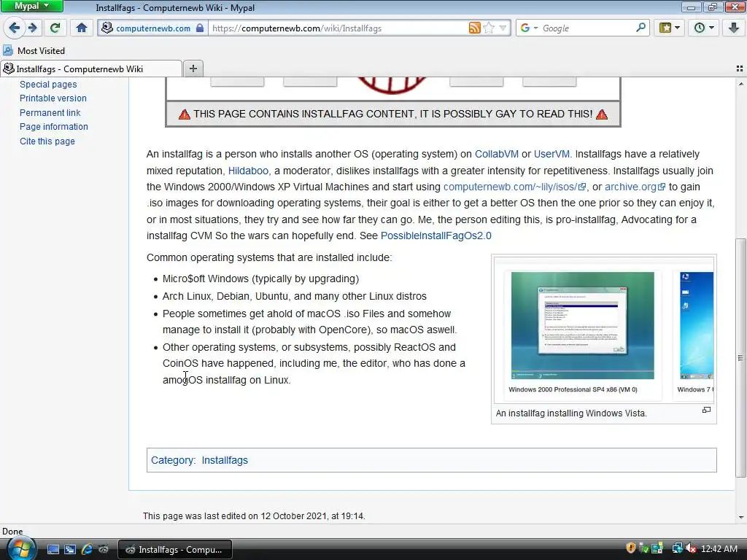This screenshot has width=747, height=560.
Task: Open the Google search engine dropdown
Action: (x=529, y=28)
